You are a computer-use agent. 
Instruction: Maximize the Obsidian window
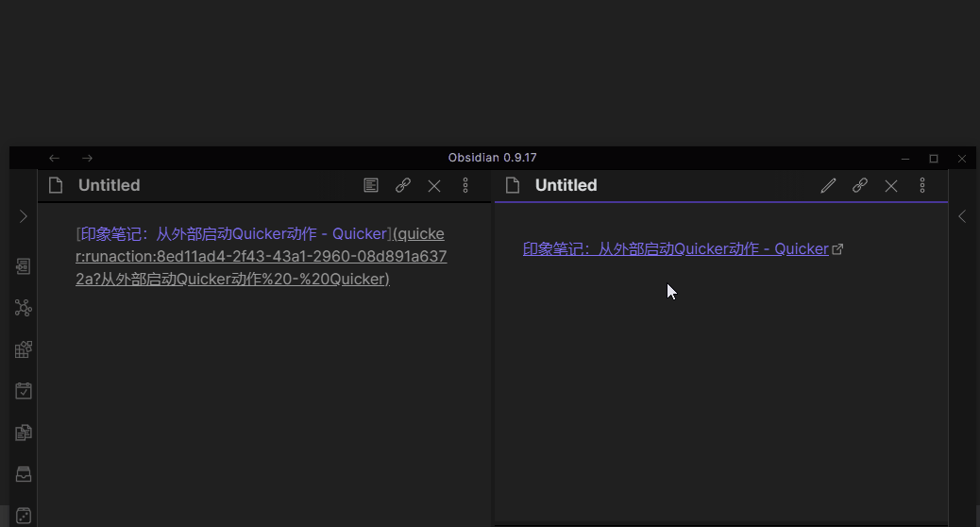934,159
